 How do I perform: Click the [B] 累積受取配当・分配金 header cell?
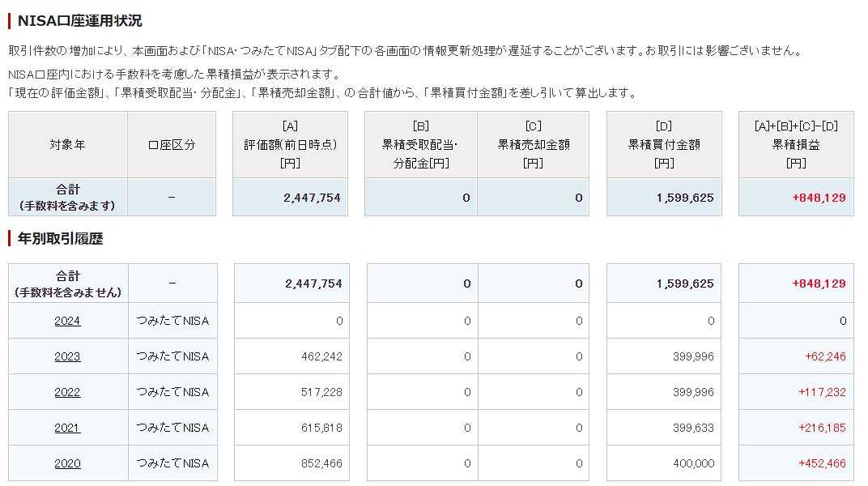420,145
